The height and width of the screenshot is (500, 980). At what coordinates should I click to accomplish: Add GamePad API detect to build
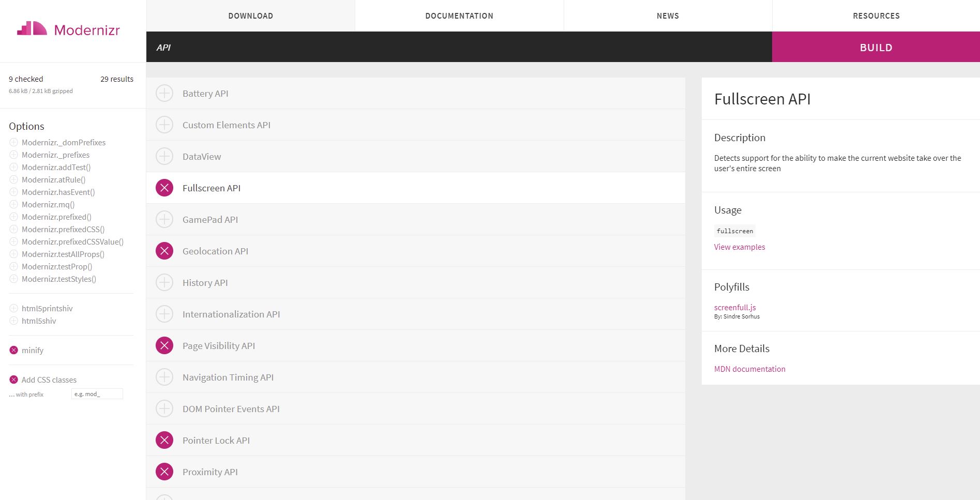click(x=164, y=219)
